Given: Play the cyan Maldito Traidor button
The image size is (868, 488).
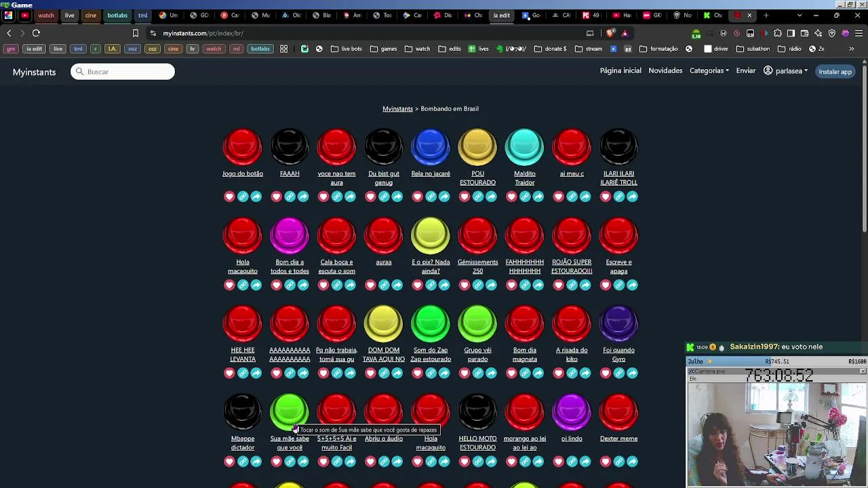Looking at the screenshot, I should (x=524, y=146).
